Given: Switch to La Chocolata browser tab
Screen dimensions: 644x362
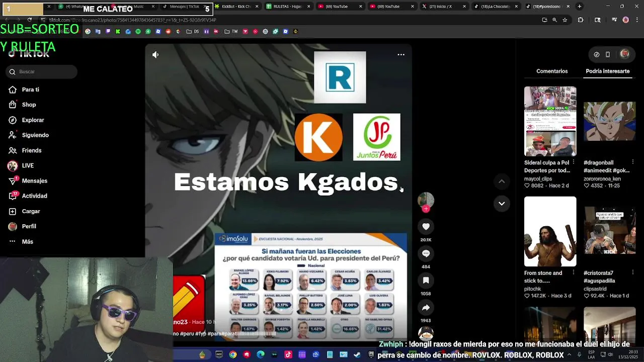Looking at the screenshot, I should (495, 7).
